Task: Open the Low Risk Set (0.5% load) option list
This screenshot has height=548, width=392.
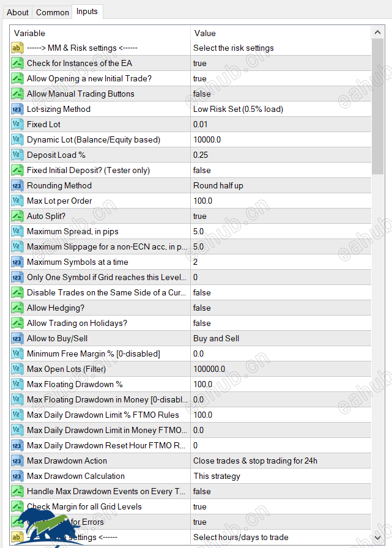Action: pyautogui.click(x=281, y=109)
